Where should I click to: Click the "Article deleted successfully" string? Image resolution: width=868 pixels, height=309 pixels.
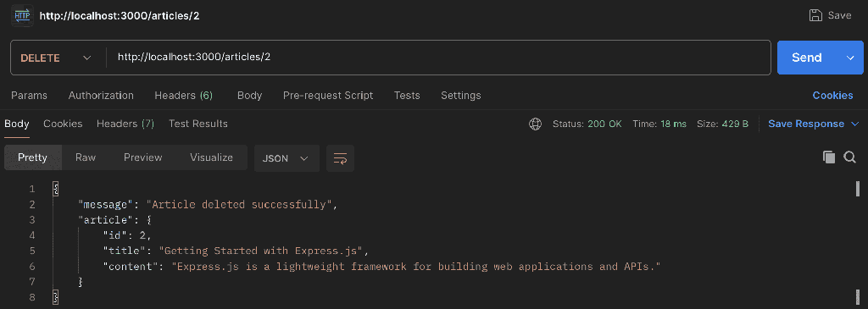pos(238,205)
